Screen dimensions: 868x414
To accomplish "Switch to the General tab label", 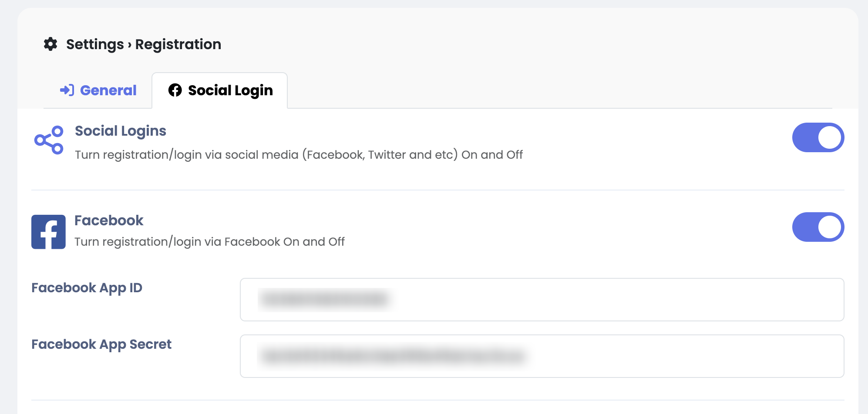I will pos(108,90).
